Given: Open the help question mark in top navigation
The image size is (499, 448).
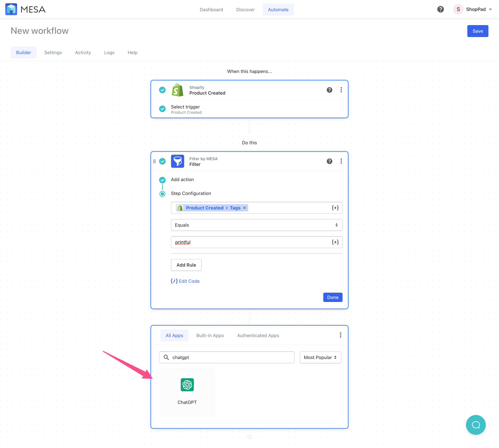Looking at the screenshot, I should pos(440,9).
